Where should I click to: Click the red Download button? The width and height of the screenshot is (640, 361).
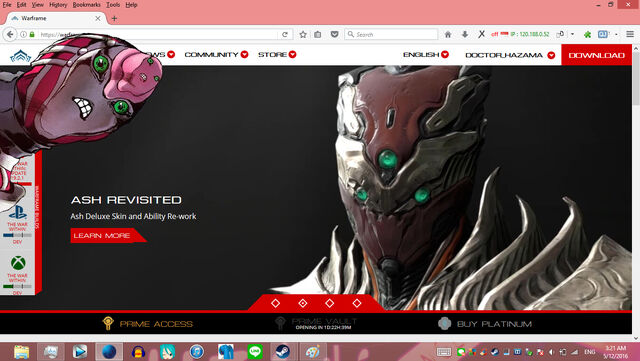[596, 55]
